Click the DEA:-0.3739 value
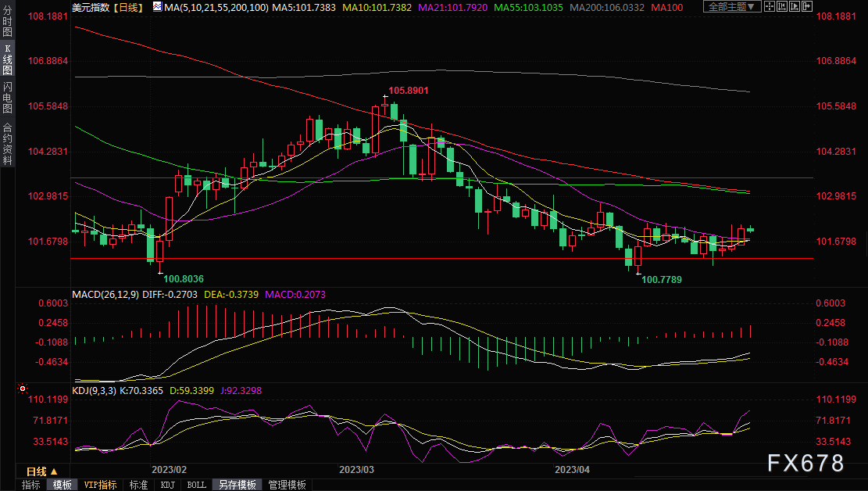 (x=231, y=294)
